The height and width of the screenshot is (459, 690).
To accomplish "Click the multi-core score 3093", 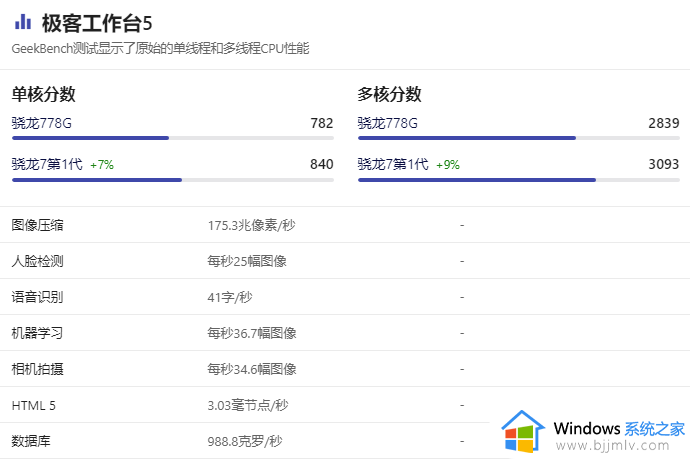I will coord(664,164).
